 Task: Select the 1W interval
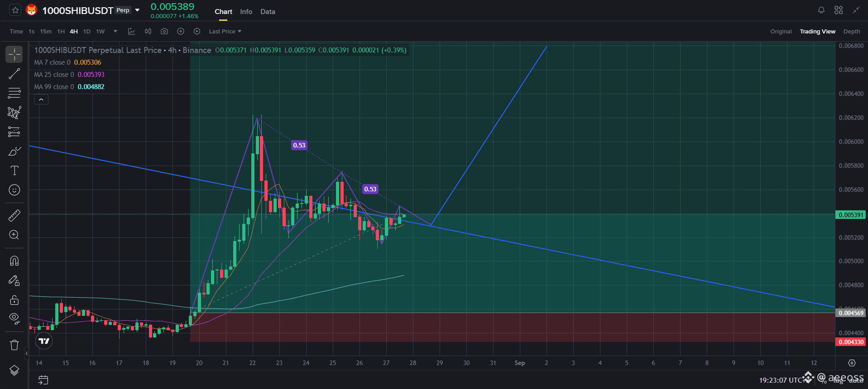[x=101, y=32]
